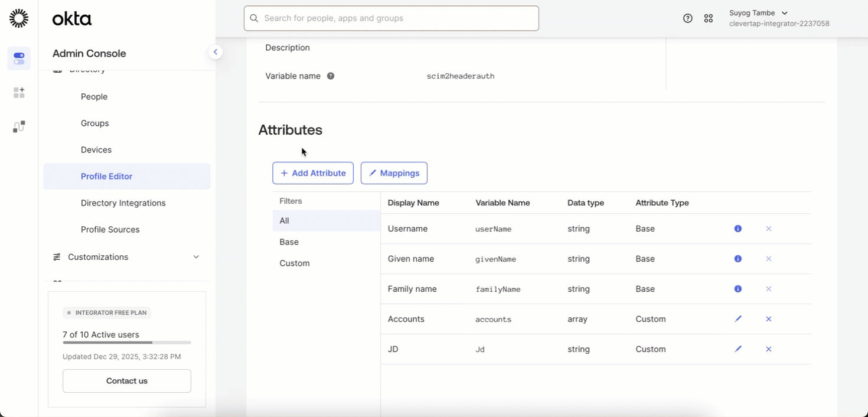Open the app switcher grid icon

click(x=709, y=18)
